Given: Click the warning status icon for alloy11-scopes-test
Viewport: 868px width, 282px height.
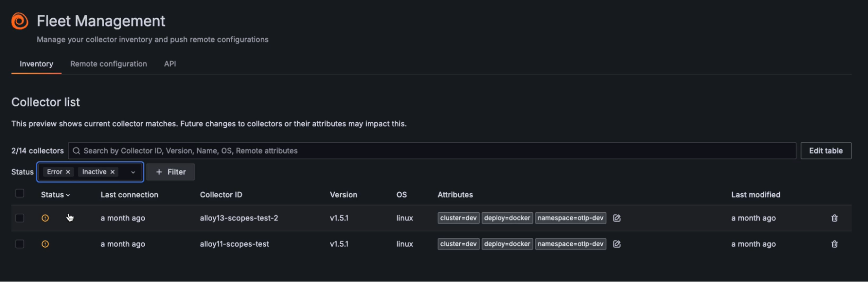Looking at the screenshot, I should pyautogui.click(x=45, y=244).
